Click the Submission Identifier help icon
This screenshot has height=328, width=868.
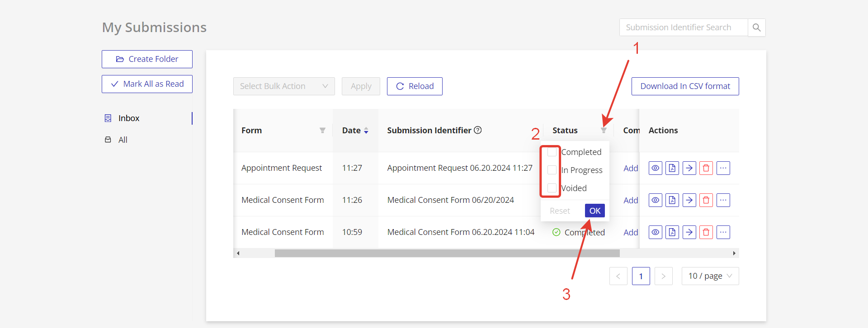click(478, 130)
